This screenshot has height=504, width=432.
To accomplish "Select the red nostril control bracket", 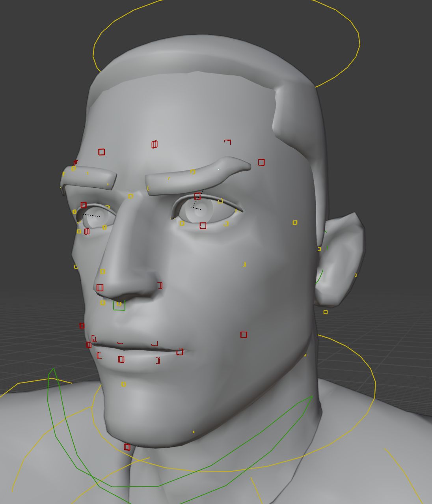I will (160, 285).
